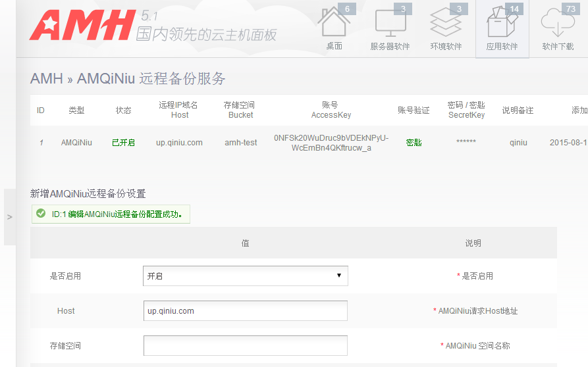Click the AMQiNiu type cell in row 1
This screenshot has height=367, width=588.
click(x=76, y=143)
